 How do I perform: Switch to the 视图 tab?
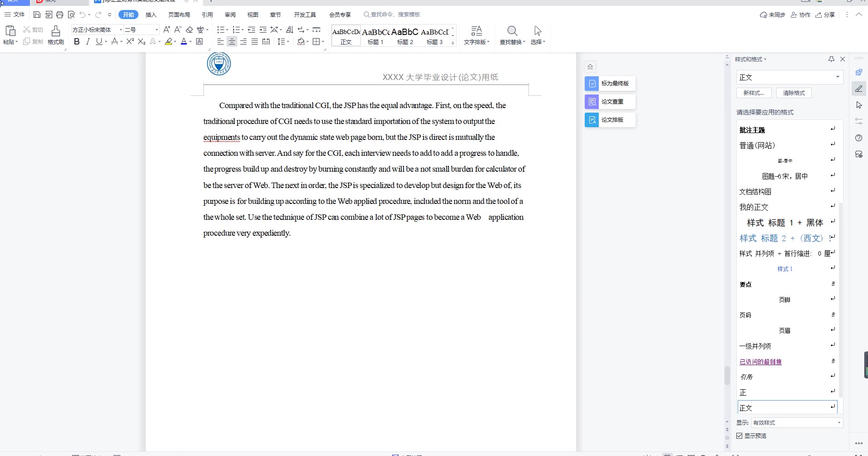(x=252, y=15)
